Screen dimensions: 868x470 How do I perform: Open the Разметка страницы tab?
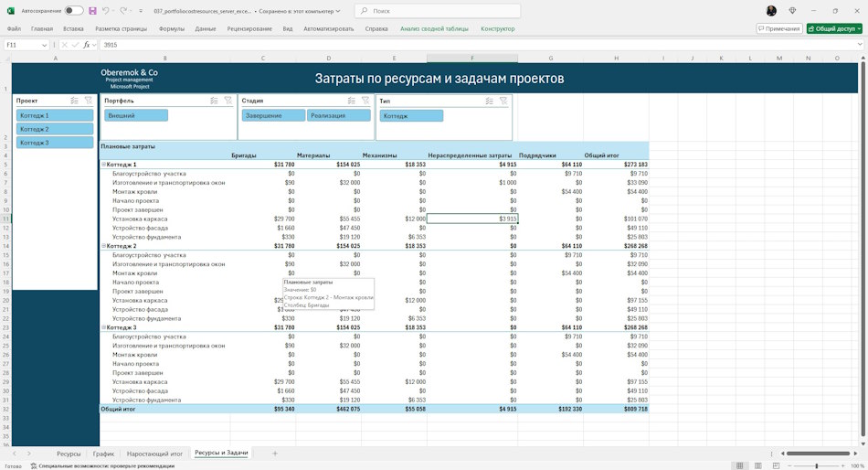coord(122,29)
